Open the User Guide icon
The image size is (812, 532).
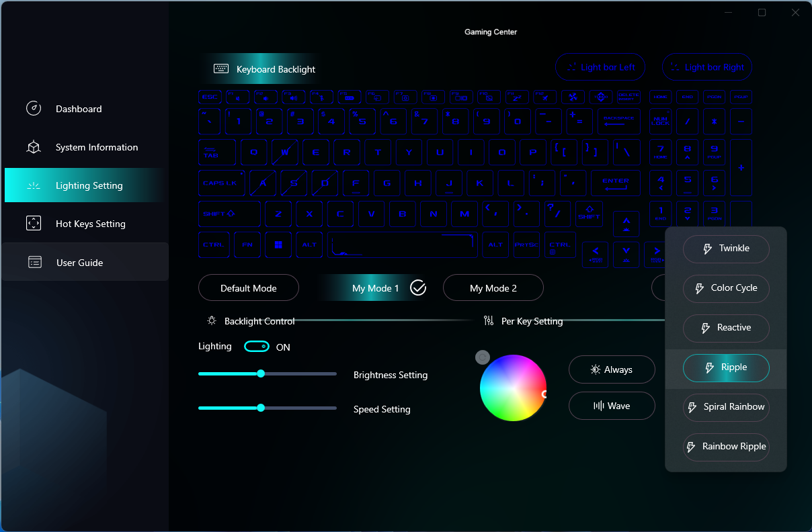pyautogui.click(x=35, y=263)
